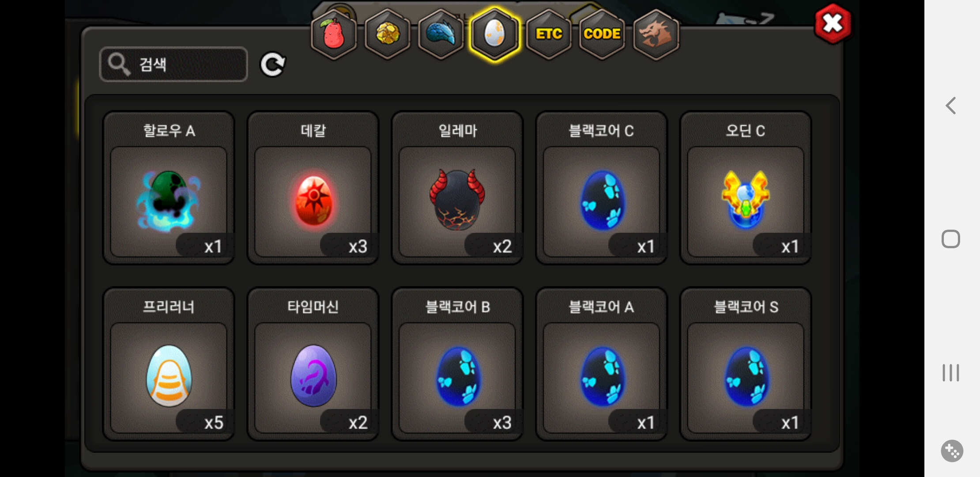Screen dimensions: 980x477
Task: Select the golden 오딘 C egg
Action: (746, 188)
